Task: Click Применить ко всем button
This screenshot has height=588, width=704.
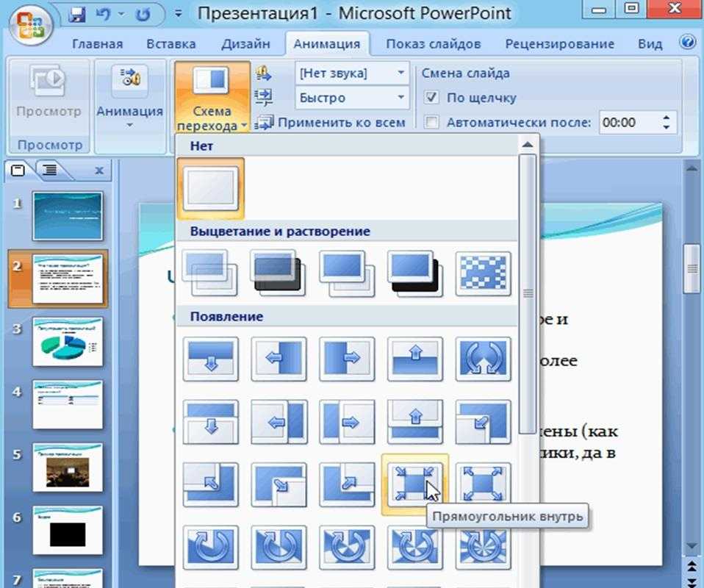Action: point(331,122)
